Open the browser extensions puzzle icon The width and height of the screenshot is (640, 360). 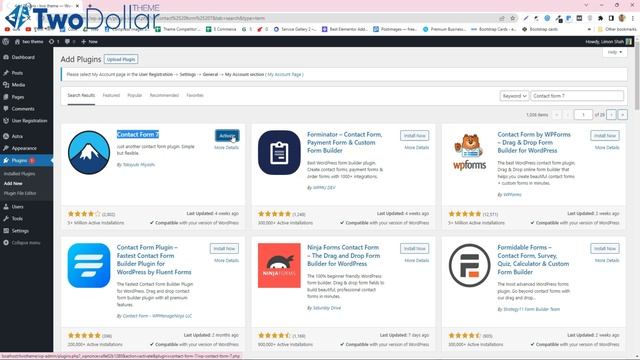click(x=600, y=18)
